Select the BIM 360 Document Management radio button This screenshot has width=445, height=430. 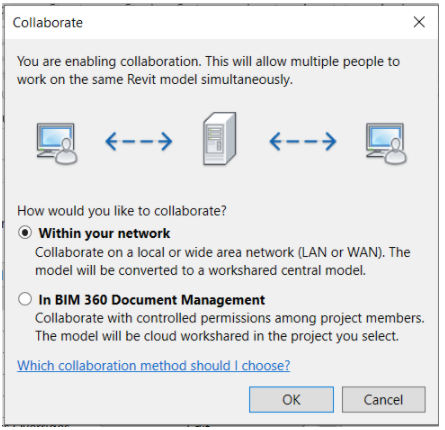pyautogui.click(x=25, y=299)
